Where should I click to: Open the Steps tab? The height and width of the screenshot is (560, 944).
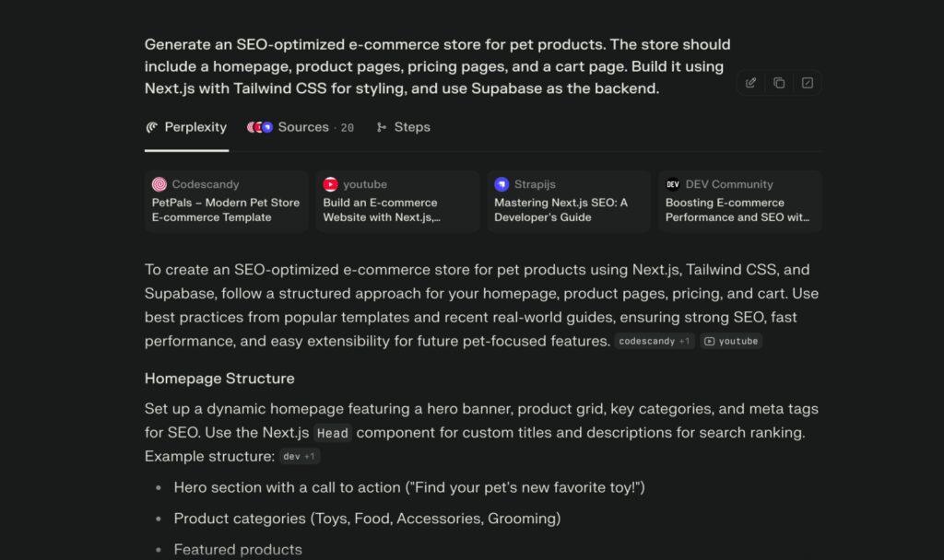click(x=404, y=127)
